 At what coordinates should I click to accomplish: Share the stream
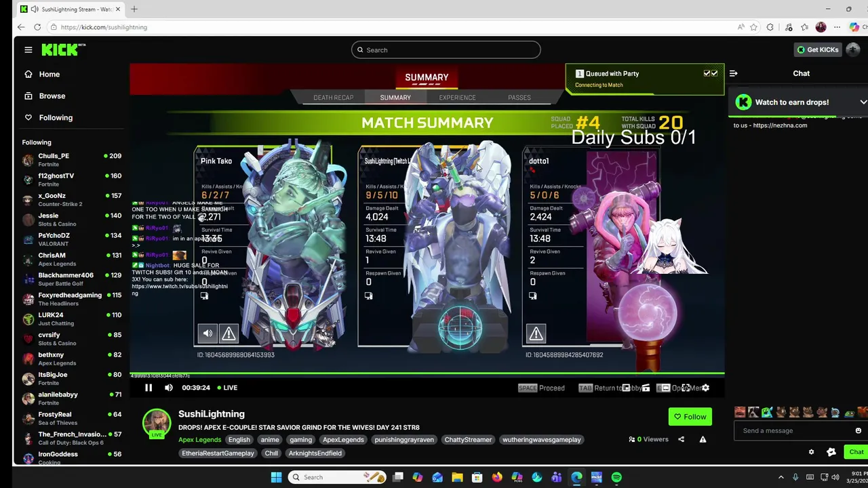(x=682, y=439)
